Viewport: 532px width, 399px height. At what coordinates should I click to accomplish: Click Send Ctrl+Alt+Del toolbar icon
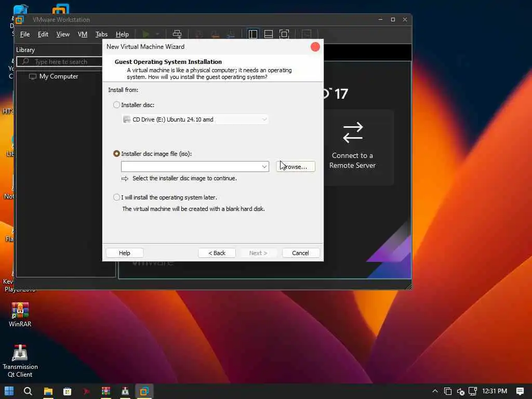177,34
